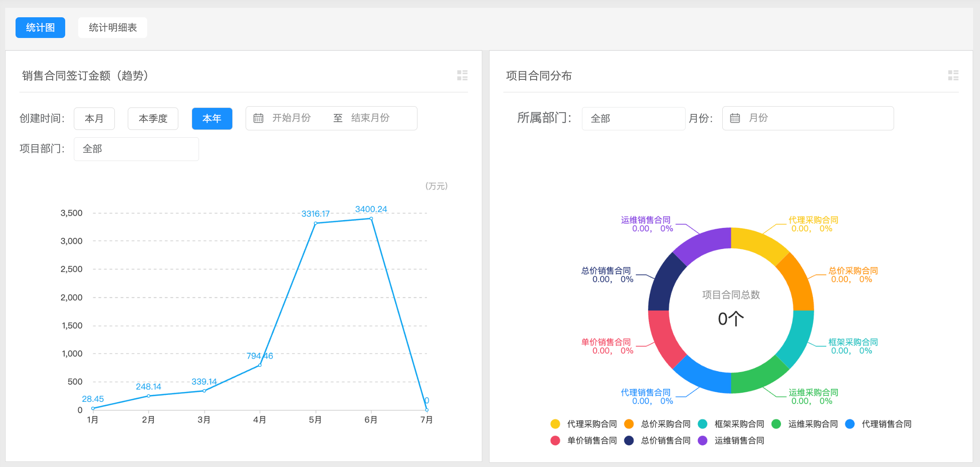Open the 所属部门 dropdown showing 全部
Screen dimensions: 980x467
(633, 118)
